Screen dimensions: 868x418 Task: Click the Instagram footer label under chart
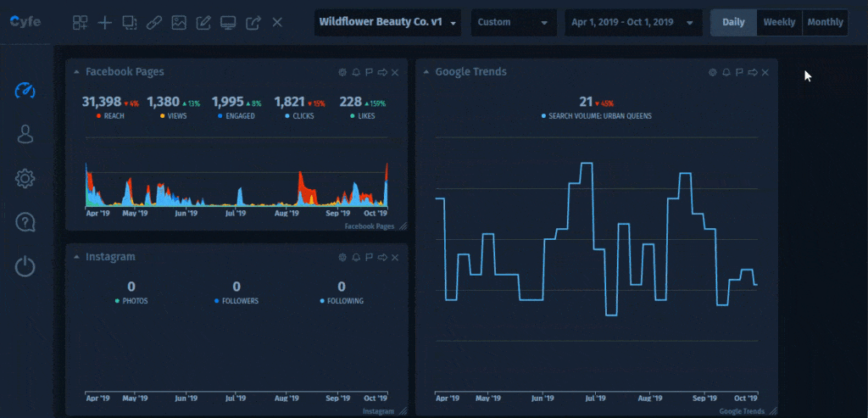pyautogui.click(x=378, y=411)
